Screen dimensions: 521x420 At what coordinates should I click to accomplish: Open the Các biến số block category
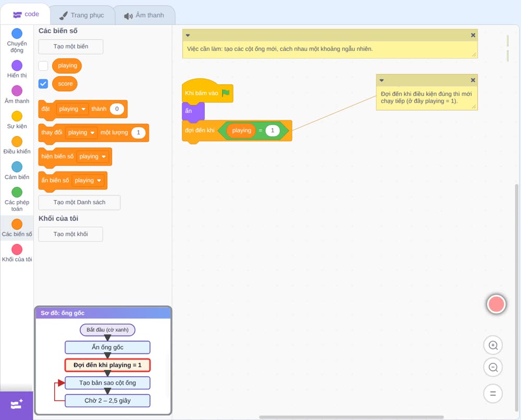17,228
